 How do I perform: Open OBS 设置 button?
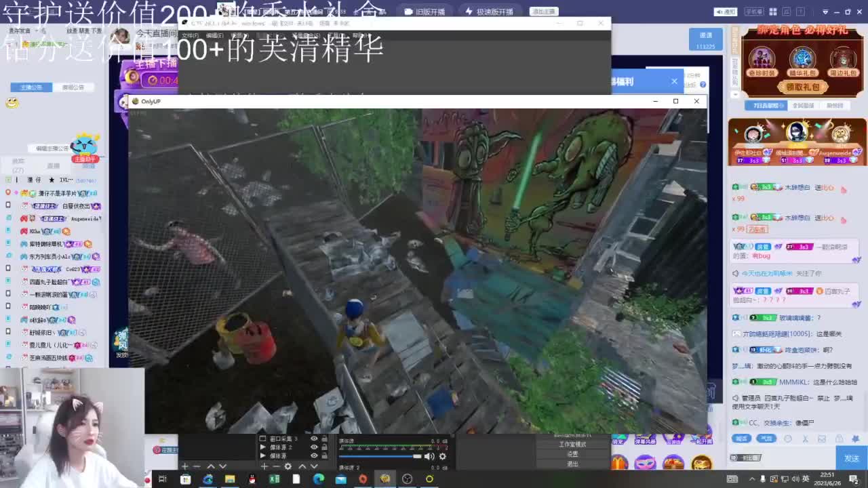pyautogui.click(x=572, y=454)
